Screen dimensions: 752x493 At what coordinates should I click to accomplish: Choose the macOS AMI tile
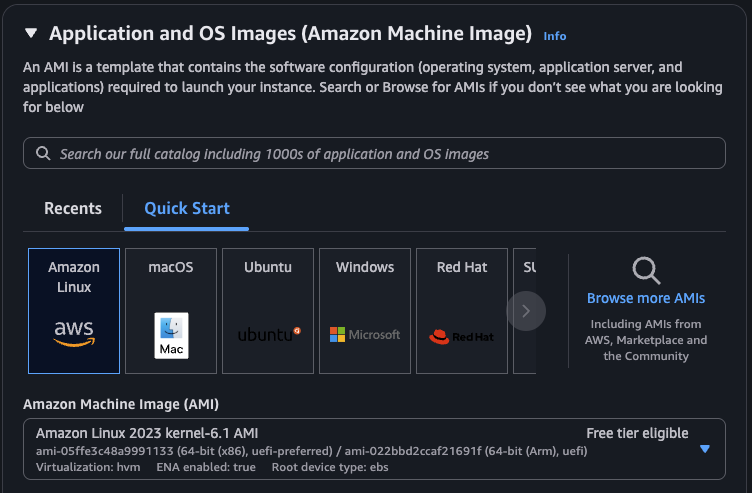point(171,311)
